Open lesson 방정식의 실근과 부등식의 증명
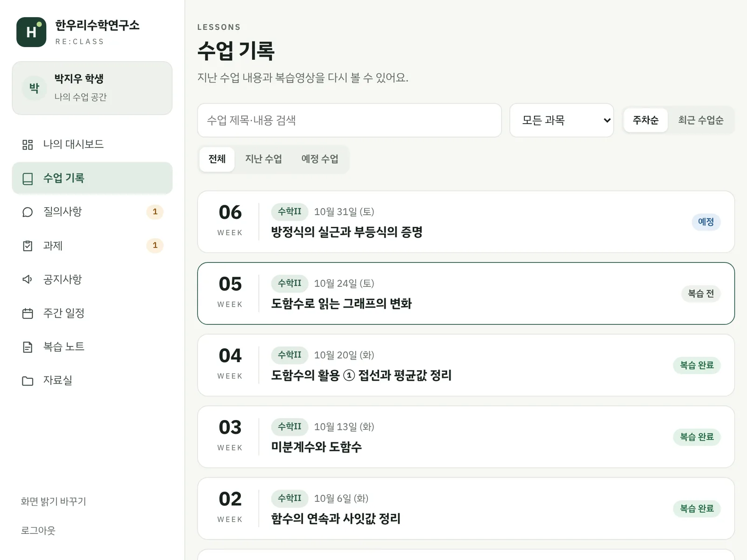The width and height of the screenshot is (747, 560). tap(466, 222)
